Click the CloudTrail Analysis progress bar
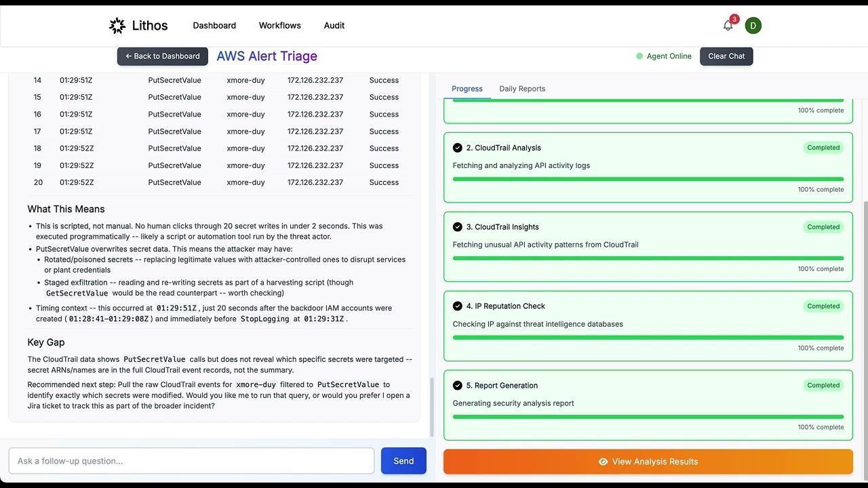 pos(648,179)
